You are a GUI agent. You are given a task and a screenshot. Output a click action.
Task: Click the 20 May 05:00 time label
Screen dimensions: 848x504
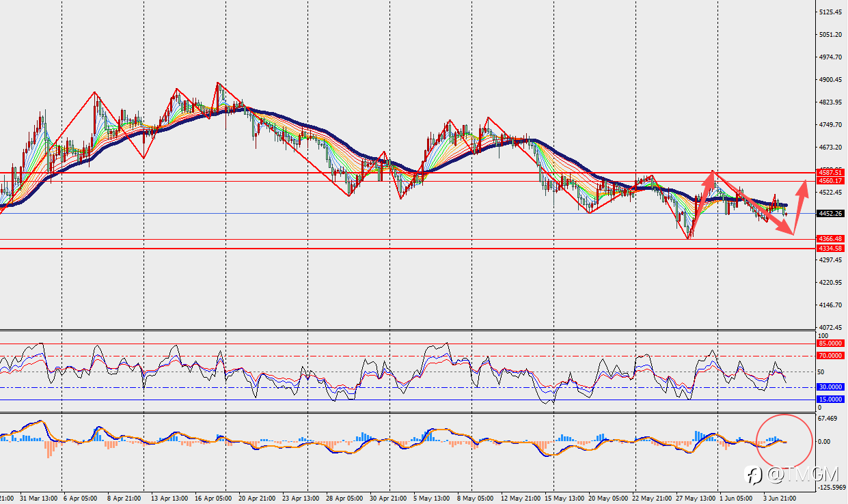(x=607, y=499)
